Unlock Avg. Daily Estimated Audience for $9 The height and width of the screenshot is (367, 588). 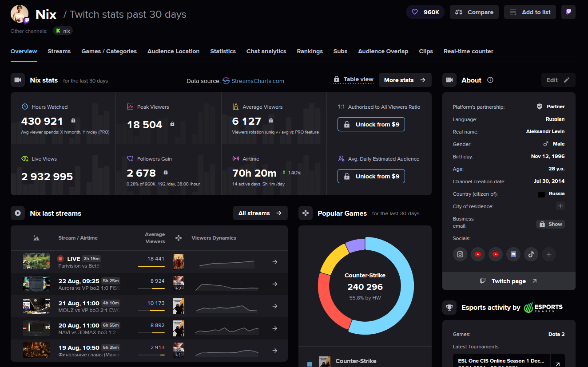pos(371,176)
